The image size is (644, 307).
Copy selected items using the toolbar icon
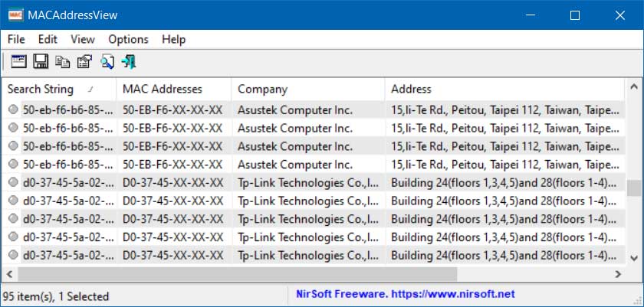pyautogui.click(x=63, y=62)
